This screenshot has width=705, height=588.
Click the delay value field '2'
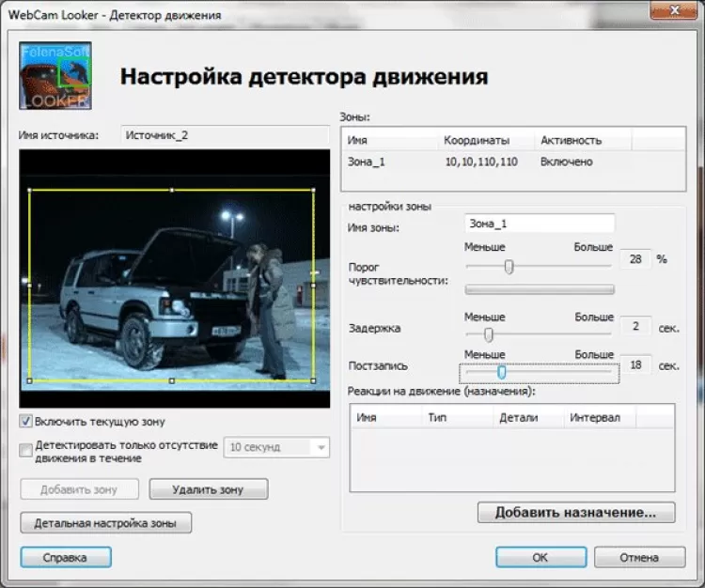click(x=635, y=326)
